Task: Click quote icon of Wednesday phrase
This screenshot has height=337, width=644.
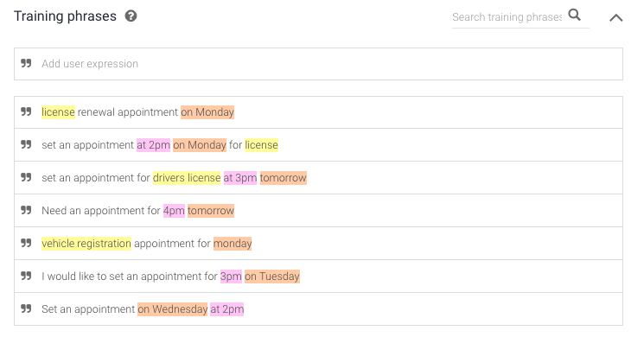Action: [26, 308]
